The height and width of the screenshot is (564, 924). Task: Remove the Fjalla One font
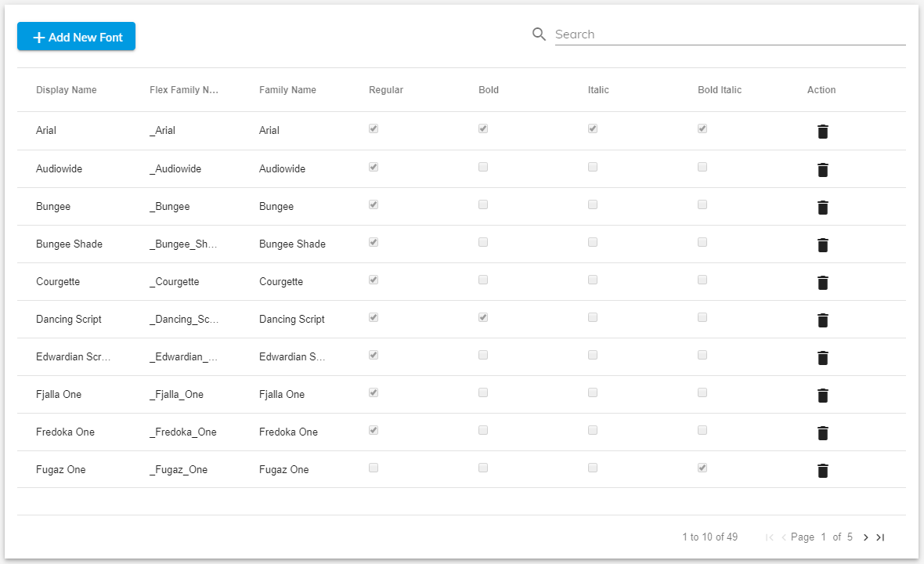coord(823,396)
